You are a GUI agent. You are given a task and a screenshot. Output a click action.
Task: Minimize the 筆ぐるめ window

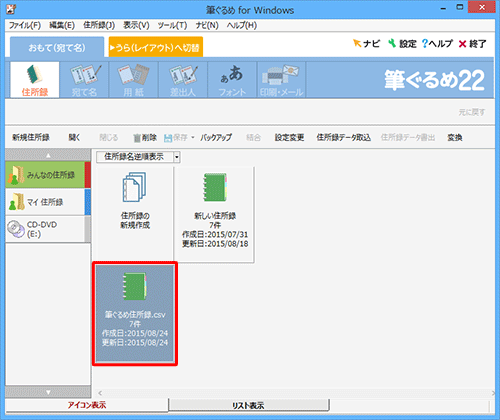[443, 9]
